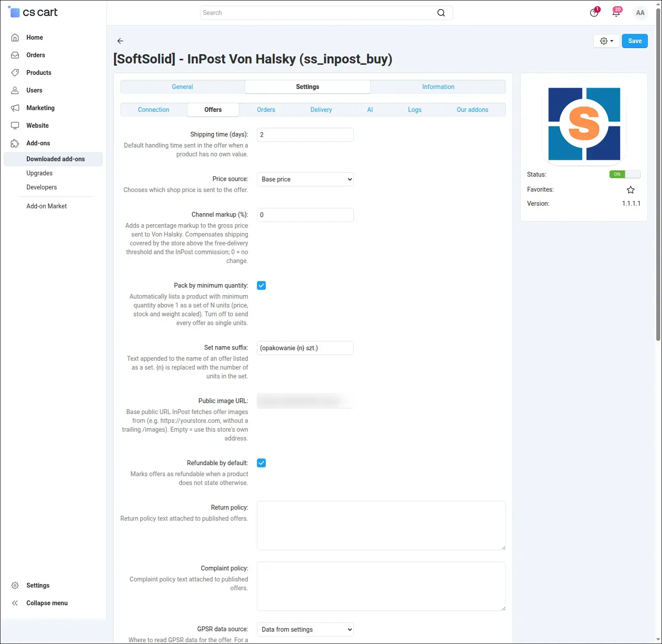Click the version number 1.1.1.1
662x644 pixels.
point(631,204)
